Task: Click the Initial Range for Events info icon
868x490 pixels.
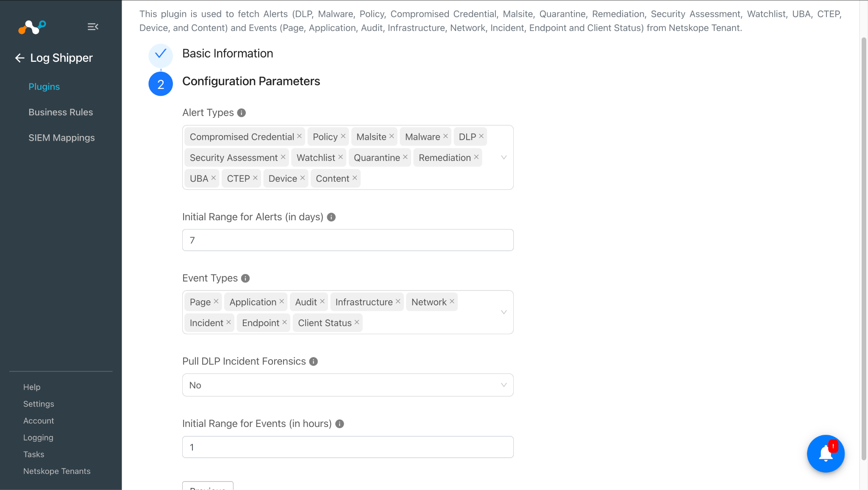Action: 339,424
